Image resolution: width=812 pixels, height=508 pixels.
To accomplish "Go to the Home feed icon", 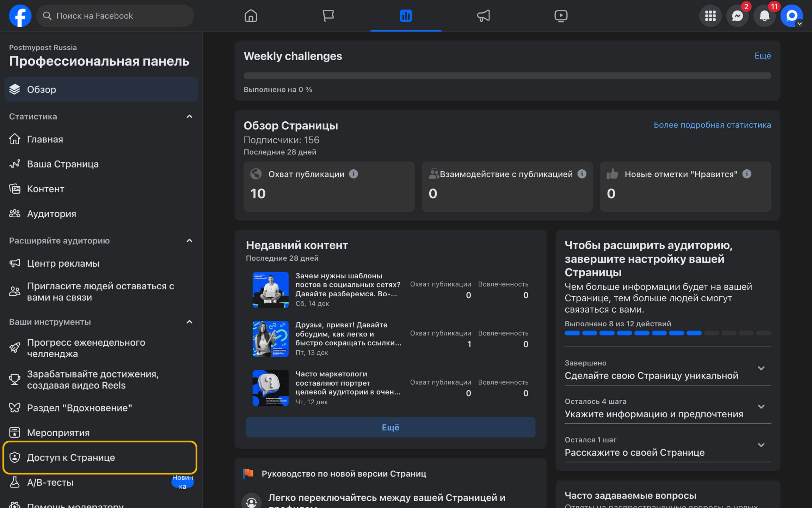I will point(251,16).
